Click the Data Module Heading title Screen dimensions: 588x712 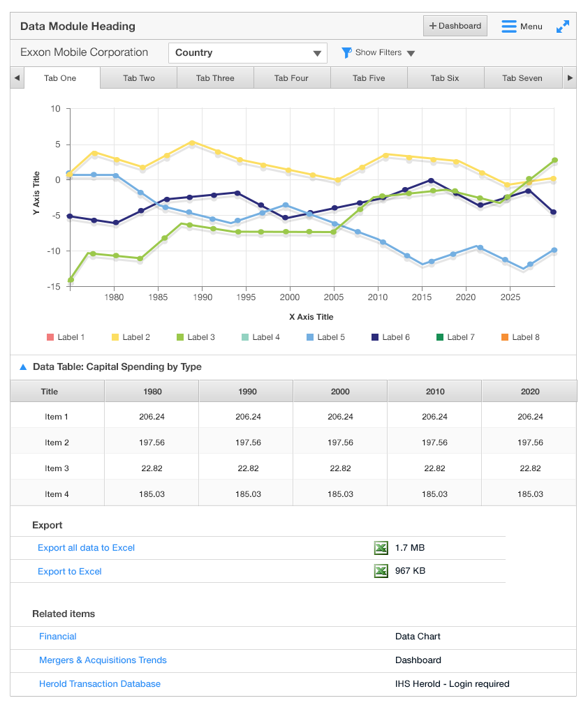pos(78,27)
